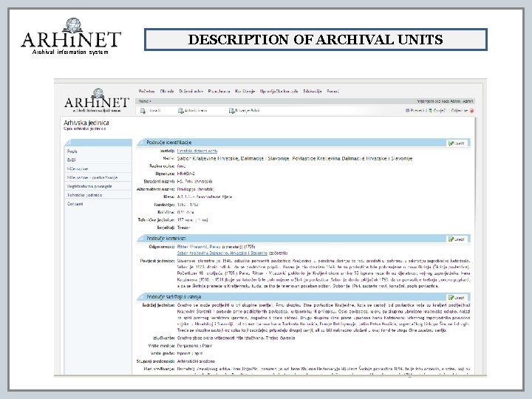Click the ARHiNET logo in the app header

(x=97, y=100)
